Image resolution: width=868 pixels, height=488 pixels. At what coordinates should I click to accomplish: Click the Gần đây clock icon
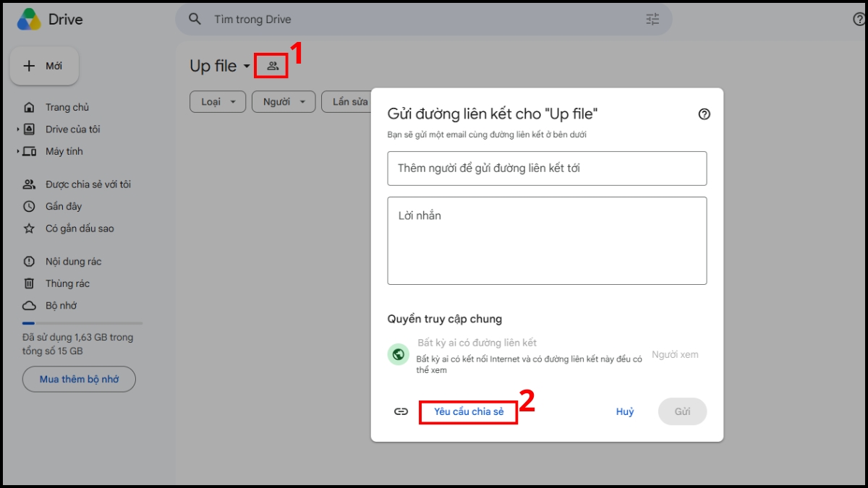(29, 206)
